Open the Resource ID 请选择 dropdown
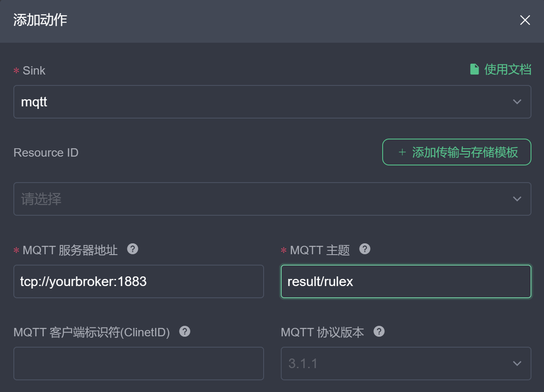This screenshot has height=392, width=544. (272, 199)
